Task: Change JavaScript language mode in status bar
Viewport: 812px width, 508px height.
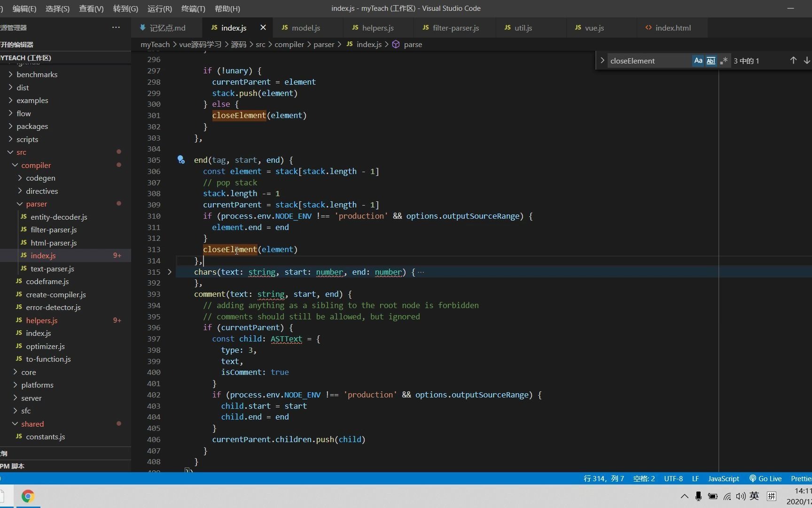Action: pyautogui.click(x=723, y=478)
